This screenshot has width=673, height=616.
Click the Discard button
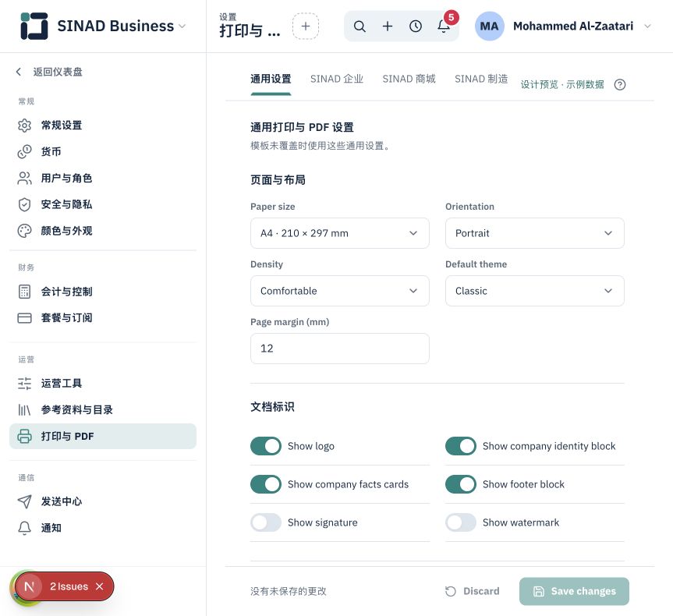(x=472, y=591)
